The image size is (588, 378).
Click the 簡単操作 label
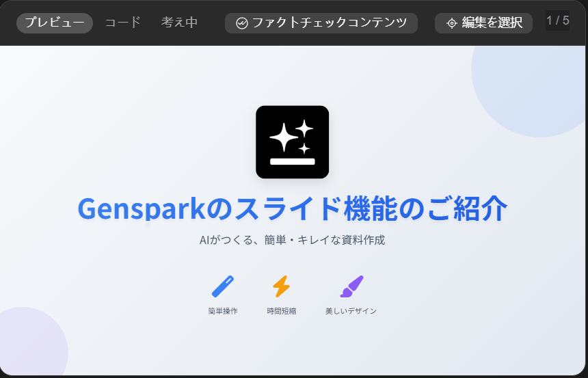223,311
